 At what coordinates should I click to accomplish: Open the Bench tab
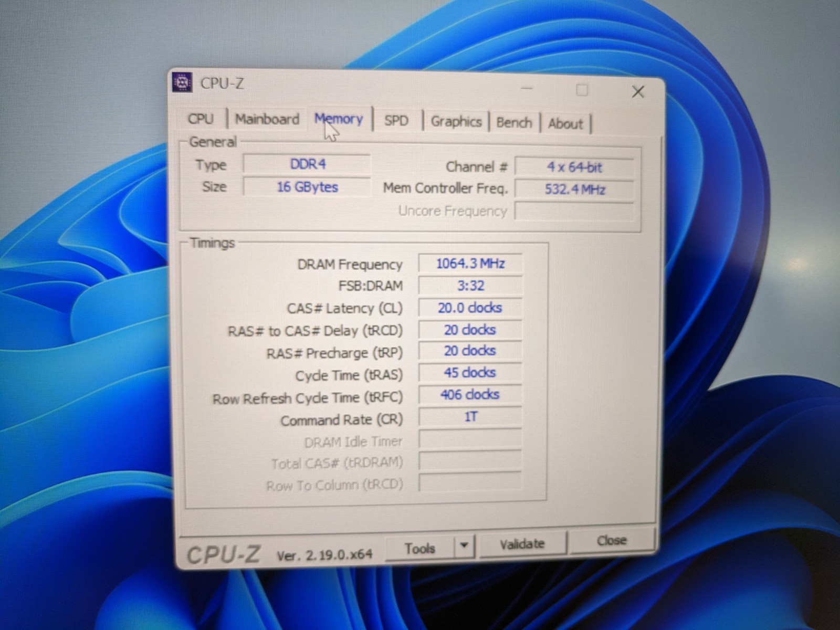514,123
